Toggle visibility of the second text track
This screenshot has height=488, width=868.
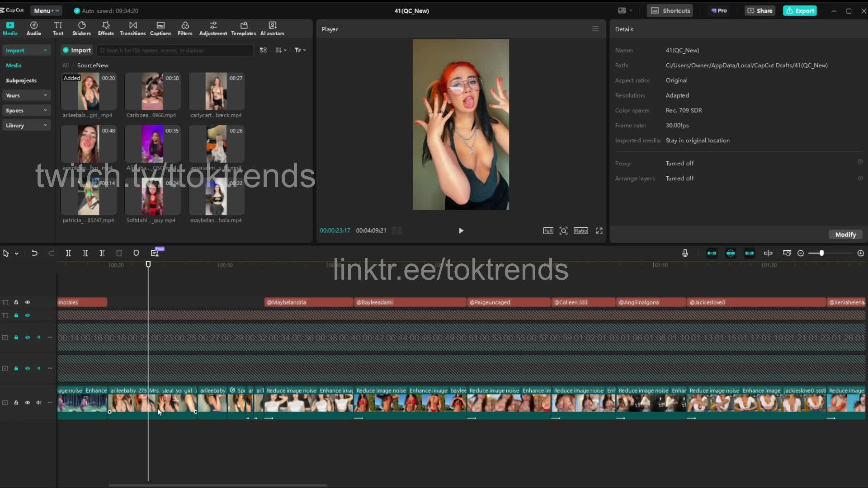click(28, 315)
